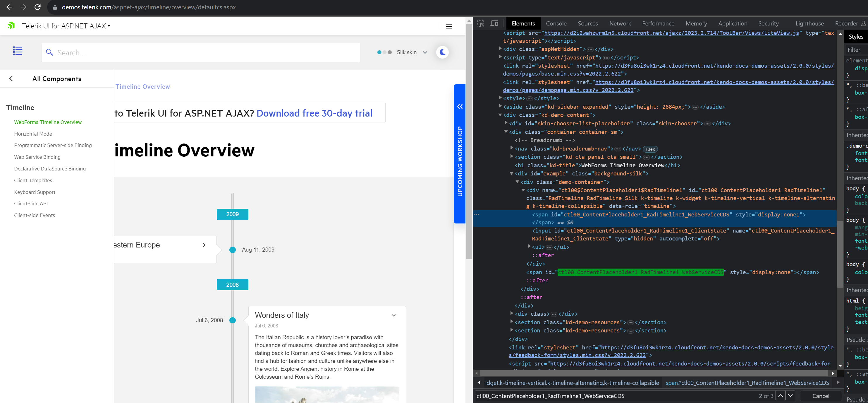The image size is (868, 403).
Task: Collapse the Wonders of Italy card
Action: tap(394, 315)
